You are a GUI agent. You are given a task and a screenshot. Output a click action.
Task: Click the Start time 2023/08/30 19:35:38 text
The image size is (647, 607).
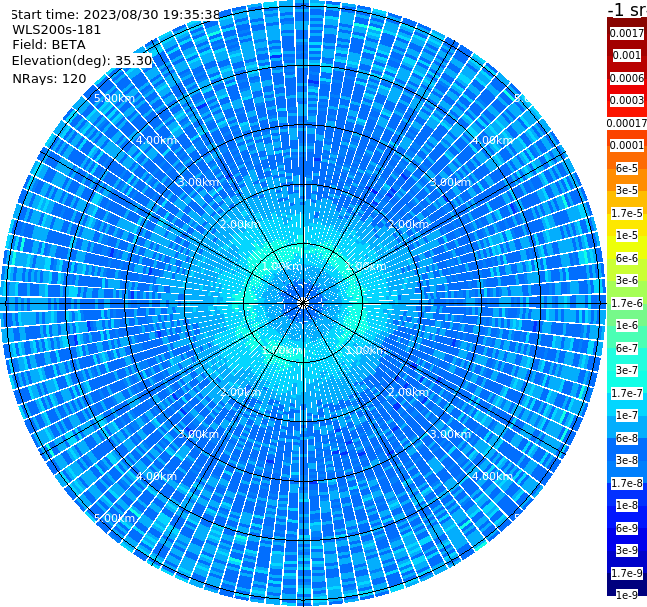(116, 15)
